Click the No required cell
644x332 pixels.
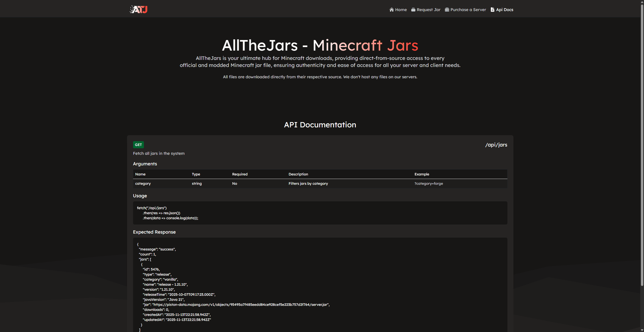(235, 183)
